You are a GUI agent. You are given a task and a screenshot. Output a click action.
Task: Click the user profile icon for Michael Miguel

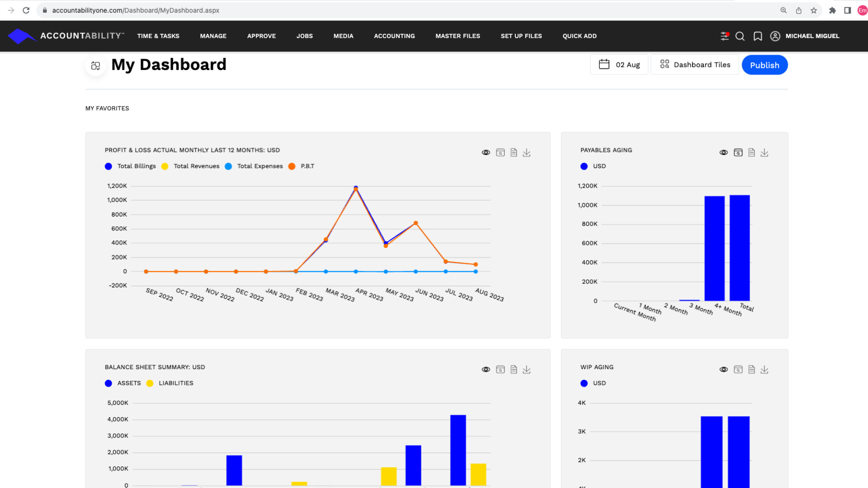coord(774,36)
